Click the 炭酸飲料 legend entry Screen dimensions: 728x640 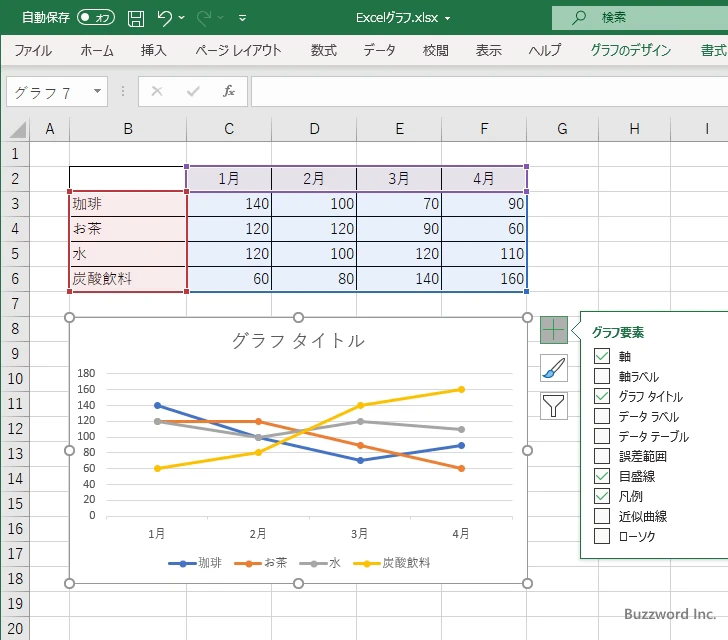click(392, 563)
